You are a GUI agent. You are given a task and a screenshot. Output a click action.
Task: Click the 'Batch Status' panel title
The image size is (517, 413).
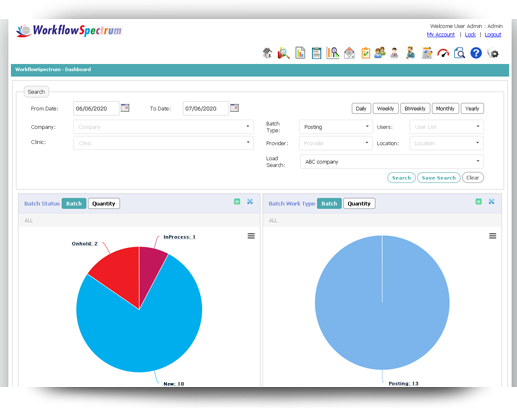pyautogui.click(x=42, y=204)
